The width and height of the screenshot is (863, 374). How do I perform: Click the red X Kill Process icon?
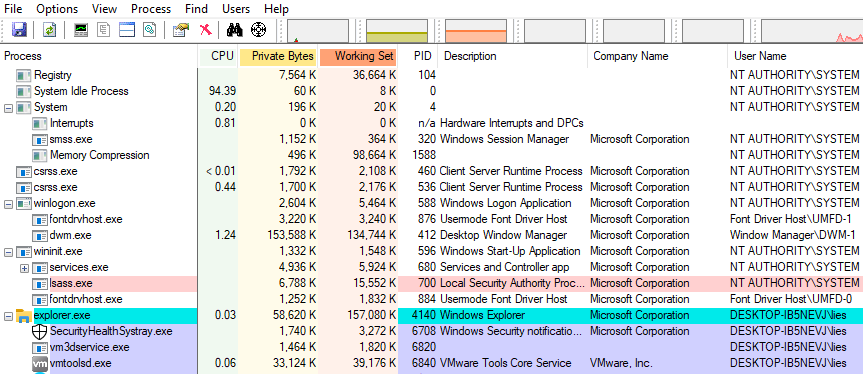pyautogui.click(x=206, y=30)
